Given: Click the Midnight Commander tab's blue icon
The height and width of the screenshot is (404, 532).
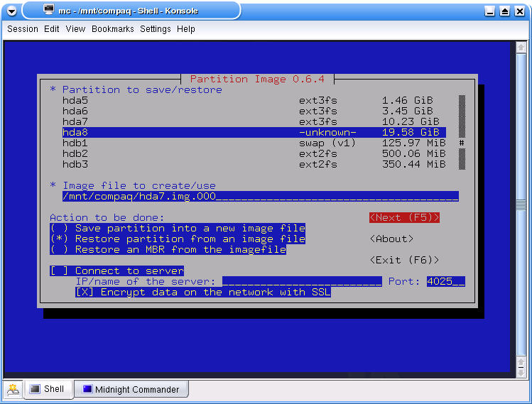Looking at the screenshot, I should [87, 389].
